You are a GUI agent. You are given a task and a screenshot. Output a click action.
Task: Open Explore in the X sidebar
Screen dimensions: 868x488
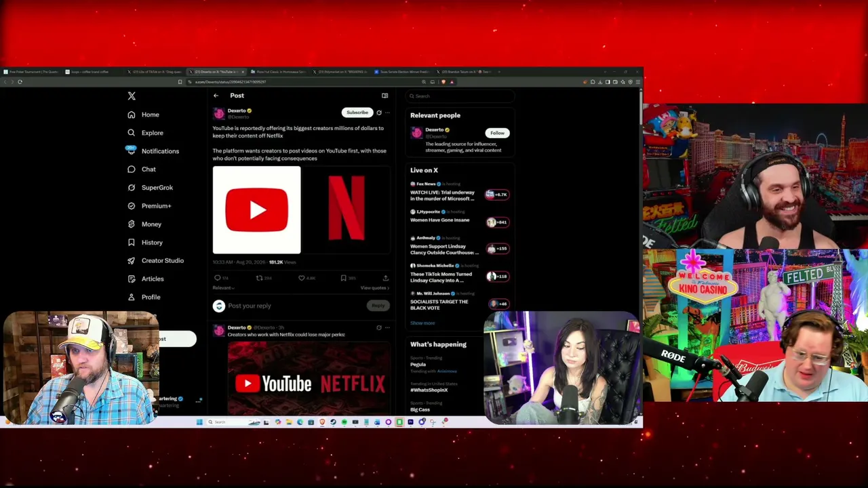[146, 133]
